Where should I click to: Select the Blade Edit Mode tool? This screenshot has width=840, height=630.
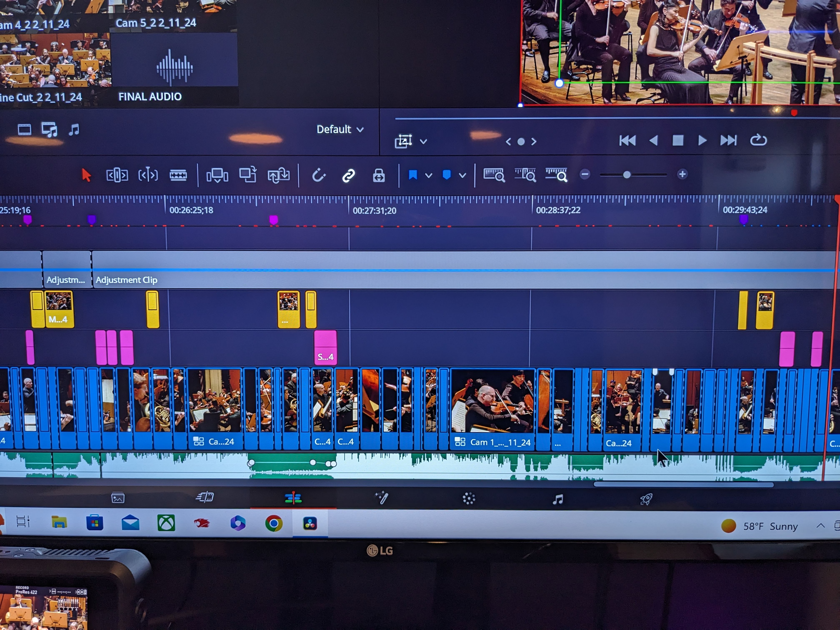tap(178, 175)
